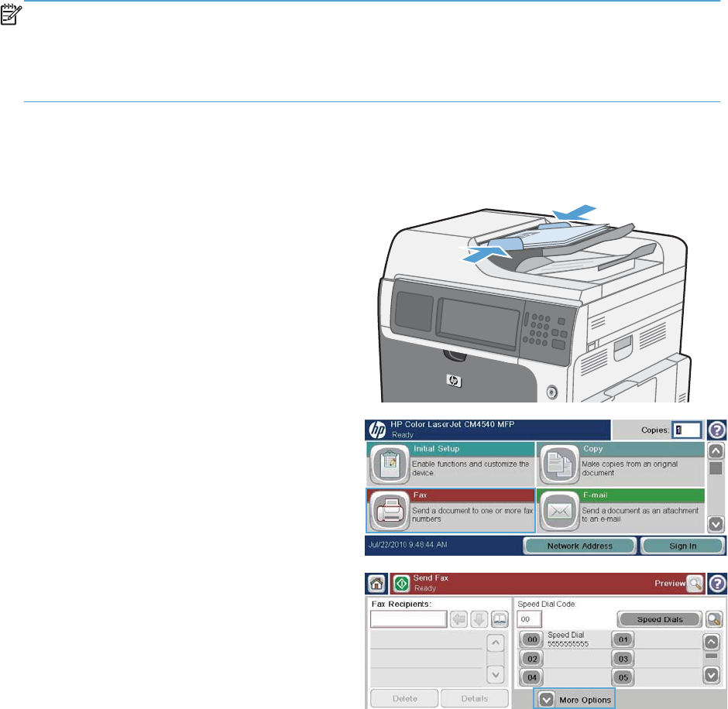The image size is (728, 709).
Task: Select speed dial 01
Action: pos(623,639)
